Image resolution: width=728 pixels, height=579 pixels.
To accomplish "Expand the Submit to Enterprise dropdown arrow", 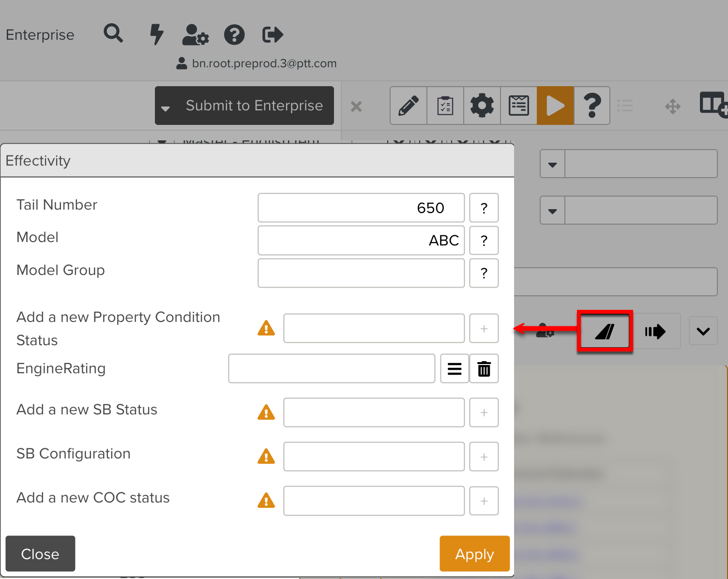I will click(x=166, y=108).
